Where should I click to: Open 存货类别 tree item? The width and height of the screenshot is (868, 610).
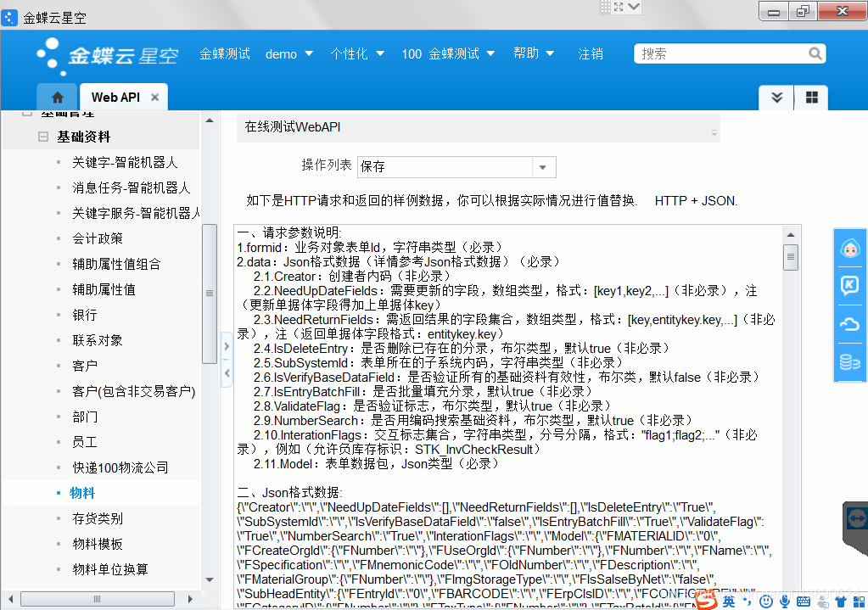pyautogui.click(x=98, y=518)
